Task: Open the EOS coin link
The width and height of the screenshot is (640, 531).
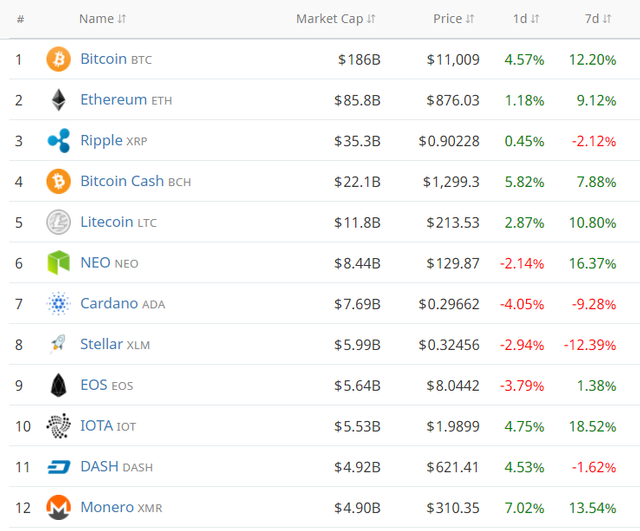Action: [x=94, y=385]
